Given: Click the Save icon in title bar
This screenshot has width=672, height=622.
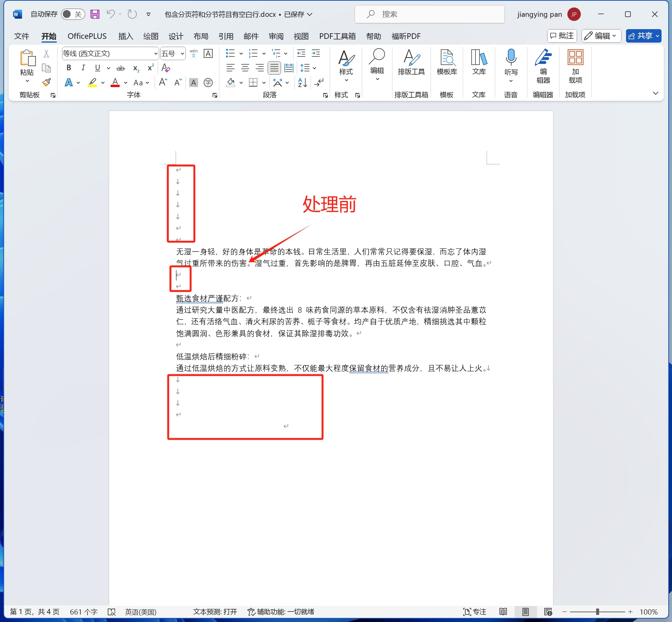Looking at the screenshot, I should (x=95, y=14).
